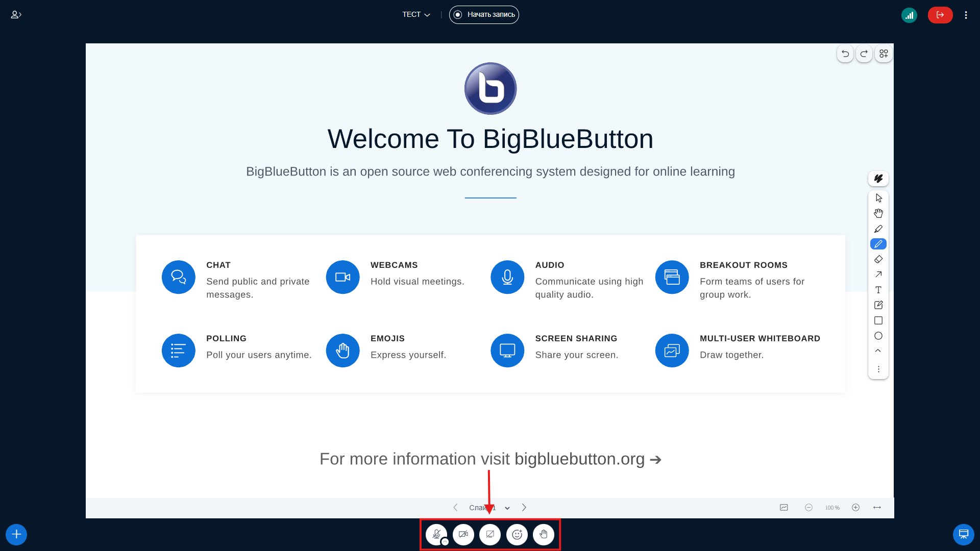
Task: Open the ТЕСТ meeting title dropdown
Action: click(416, 15)
